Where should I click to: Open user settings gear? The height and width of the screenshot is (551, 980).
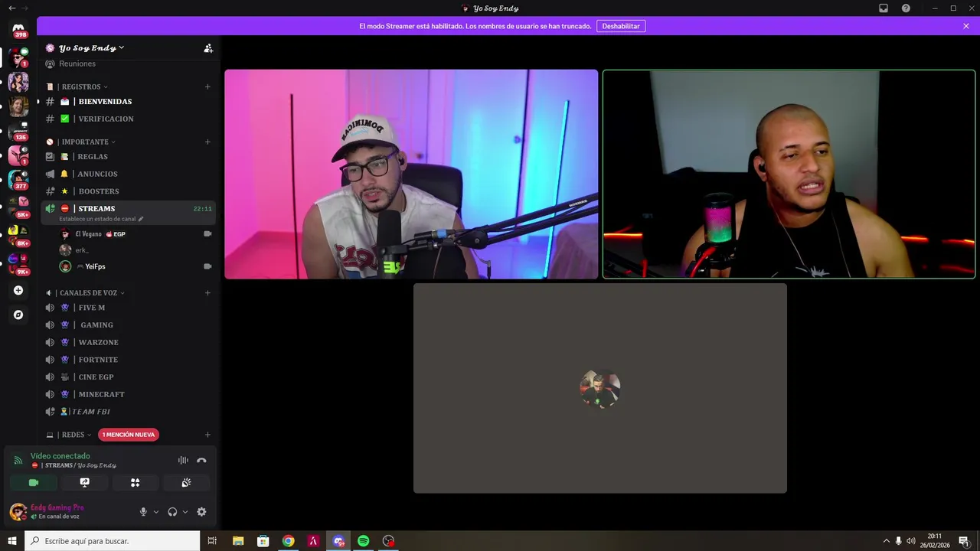[x=201, y=512]
